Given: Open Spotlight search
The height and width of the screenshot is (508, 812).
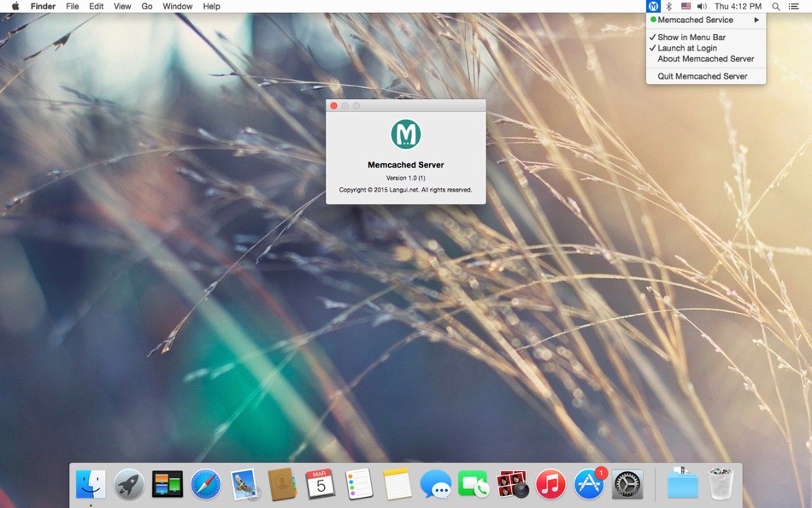Looking at the screenshot, I should pos(774,6).
